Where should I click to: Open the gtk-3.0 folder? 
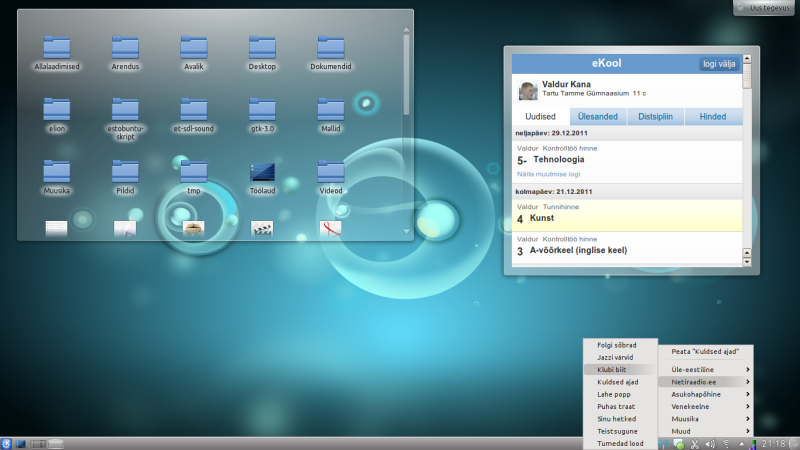click(x=262, y=115)
